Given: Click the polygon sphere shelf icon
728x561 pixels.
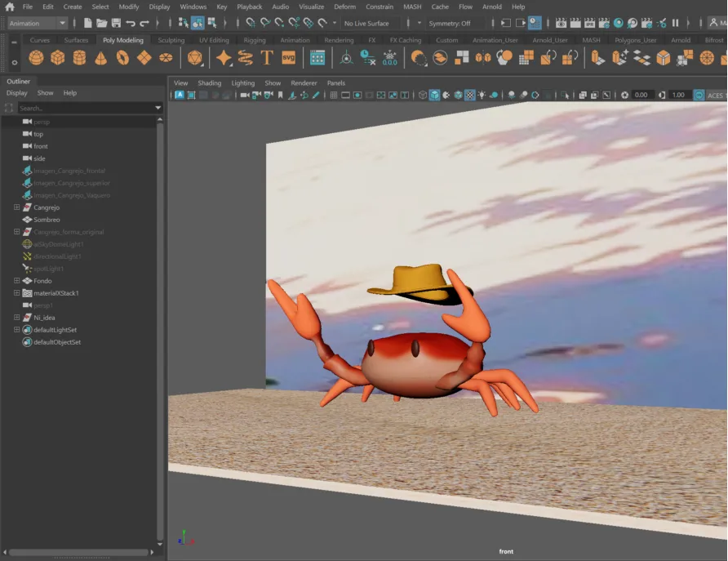Looking at the screenshot, I should 37,57.
